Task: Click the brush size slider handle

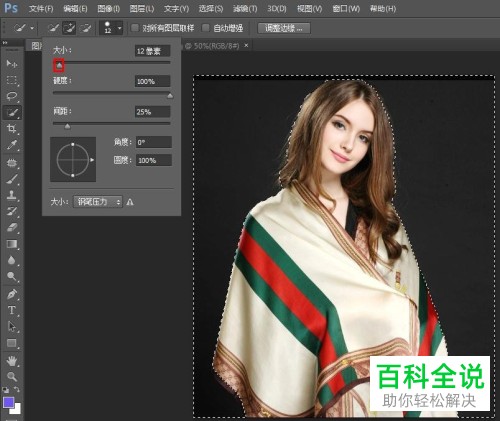Action: pyautogui.click(x=59, y=66)
